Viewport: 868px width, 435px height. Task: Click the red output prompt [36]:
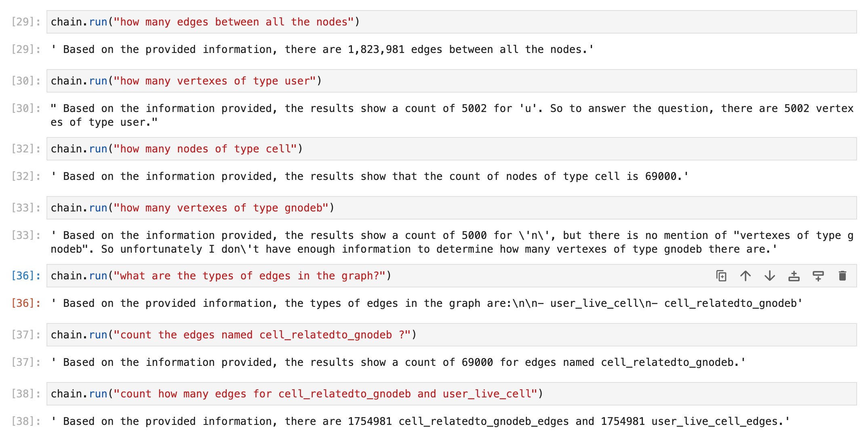pos(26,303)
